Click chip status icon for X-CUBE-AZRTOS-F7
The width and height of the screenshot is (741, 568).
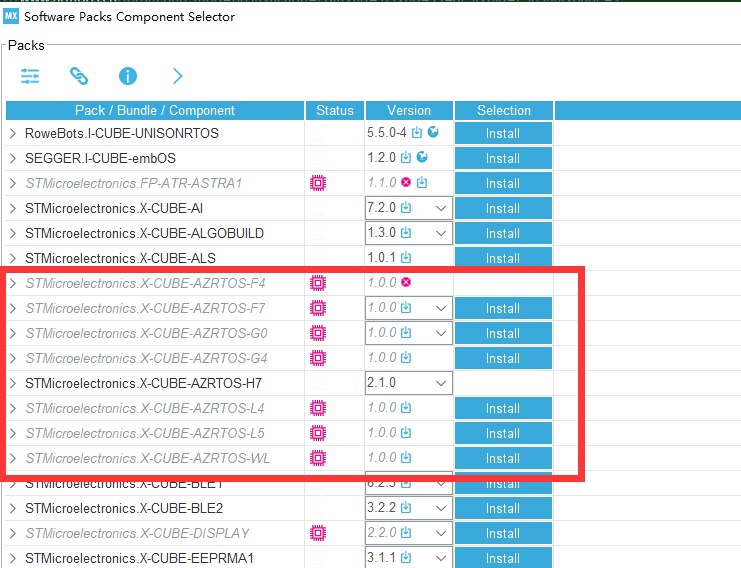coord(318,308)
